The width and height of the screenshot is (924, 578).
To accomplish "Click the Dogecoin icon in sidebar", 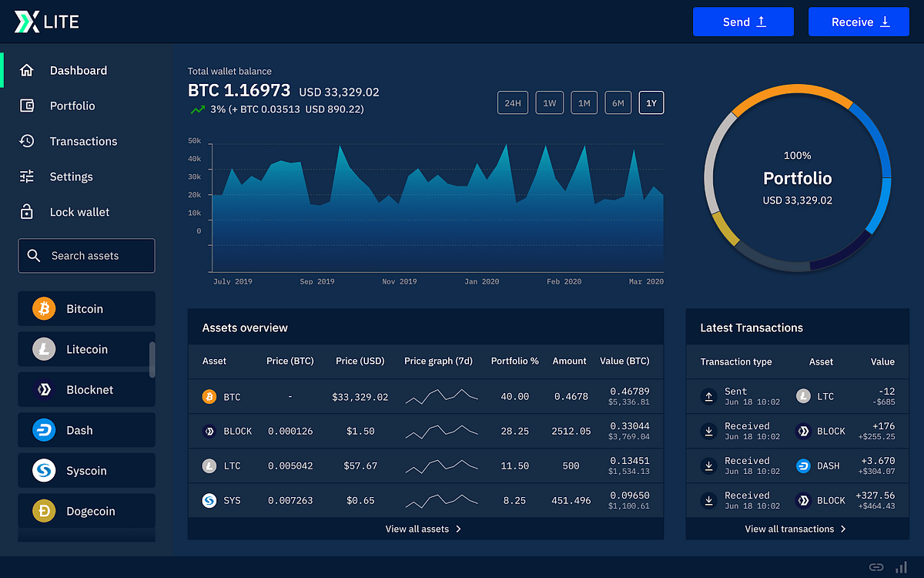I will tap(43, 511).
